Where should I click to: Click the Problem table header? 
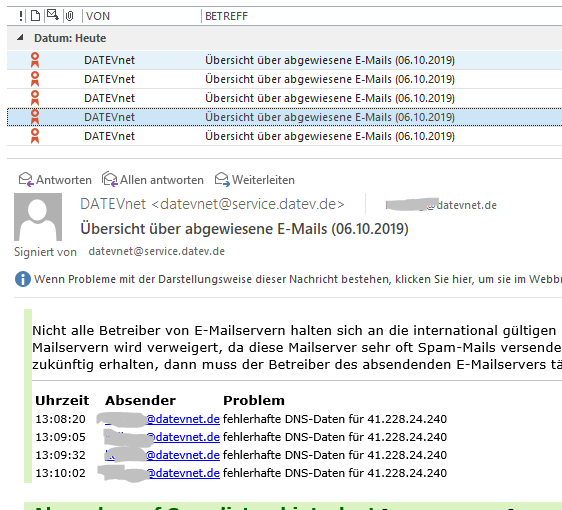254,400
